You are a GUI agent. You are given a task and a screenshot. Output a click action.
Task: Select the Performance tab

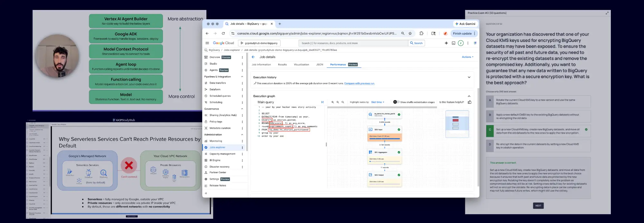(x=344, y=65)
